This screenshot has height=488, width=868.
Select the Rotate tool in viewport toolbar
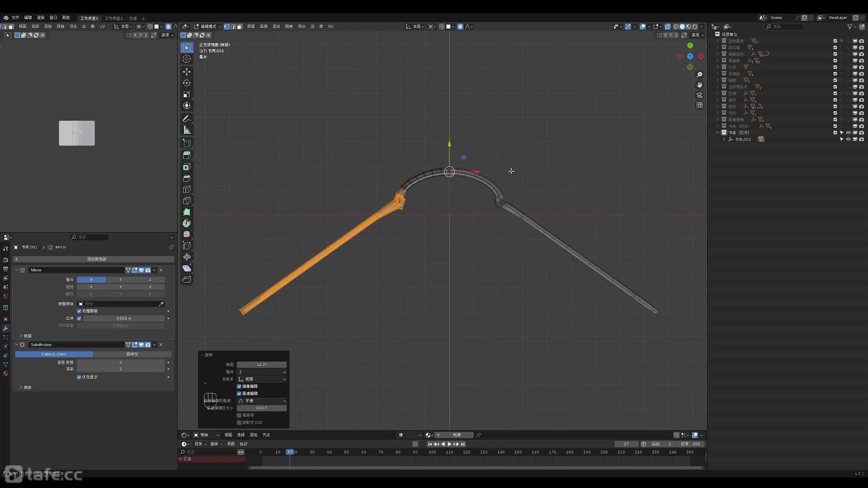coord(187,83)
